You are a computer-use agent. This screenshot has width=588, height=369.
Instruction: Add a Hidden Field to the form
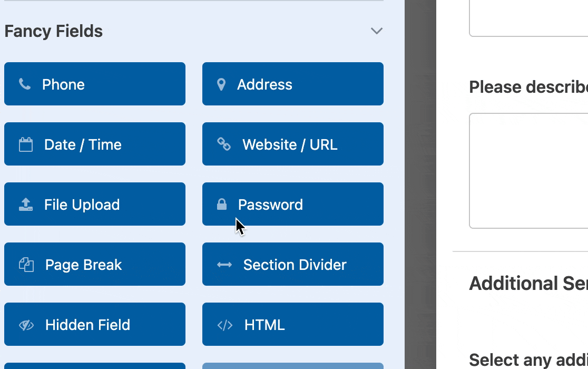95,324
